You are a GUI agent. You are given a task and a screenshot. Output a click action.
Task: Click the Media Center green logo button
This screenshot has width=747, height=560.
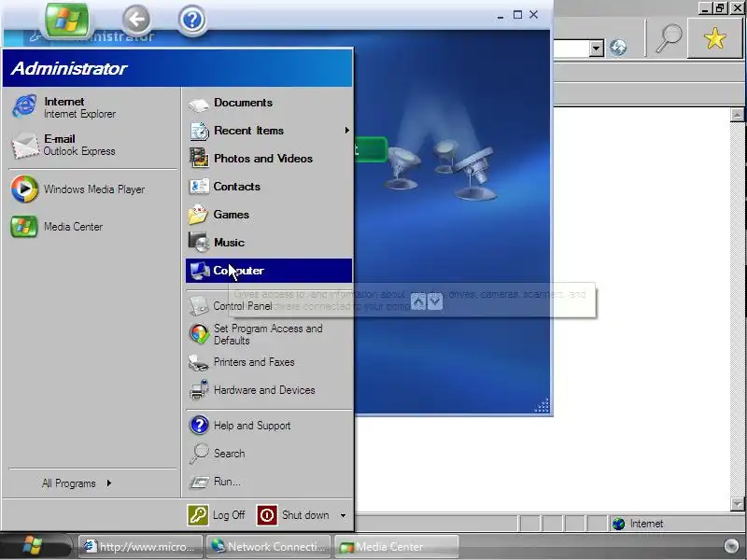tap(66, 20)
